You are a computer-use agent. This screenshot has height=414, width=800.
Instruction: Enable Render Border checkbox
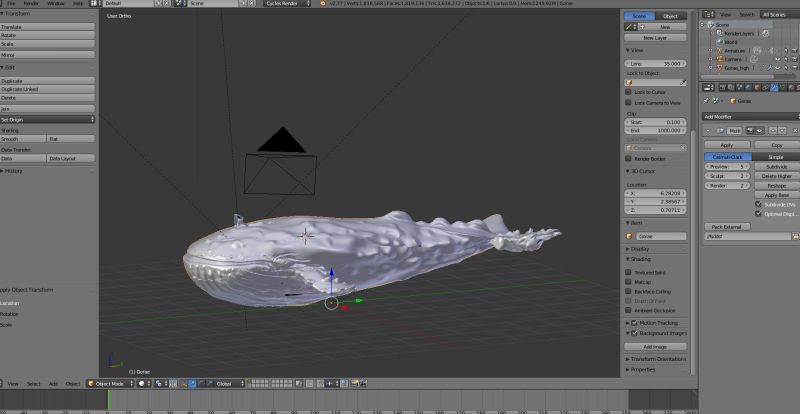pyautogui.click(x=628, y=159)
